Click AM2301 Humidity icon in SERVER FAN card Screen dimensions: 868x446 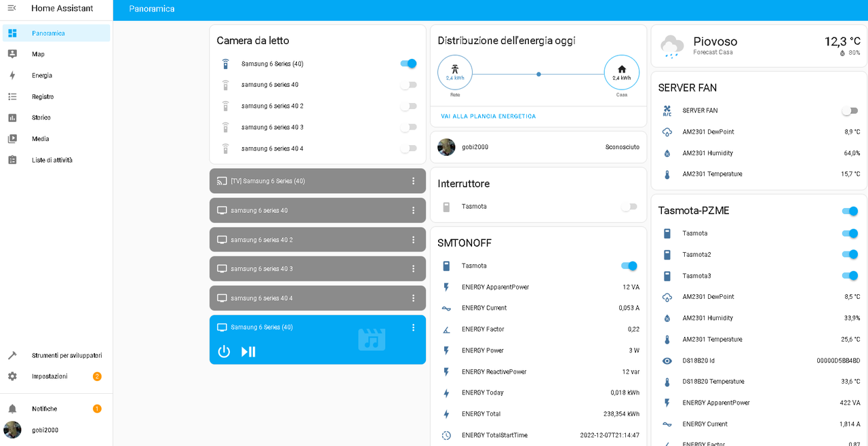[667, 153]
